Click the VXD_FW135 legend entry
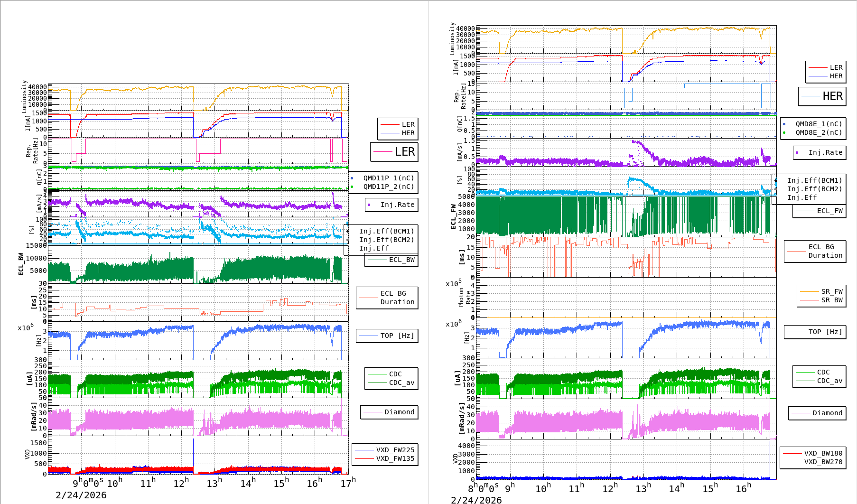The width and height of the screenshot is (857, 504). point(394,458)
